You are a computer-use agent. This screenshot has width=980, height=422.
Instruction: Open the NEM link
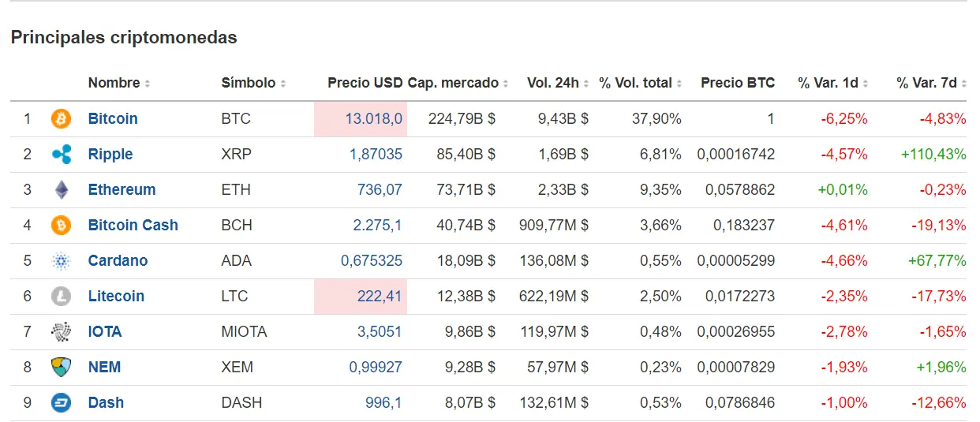click(104, 368)
